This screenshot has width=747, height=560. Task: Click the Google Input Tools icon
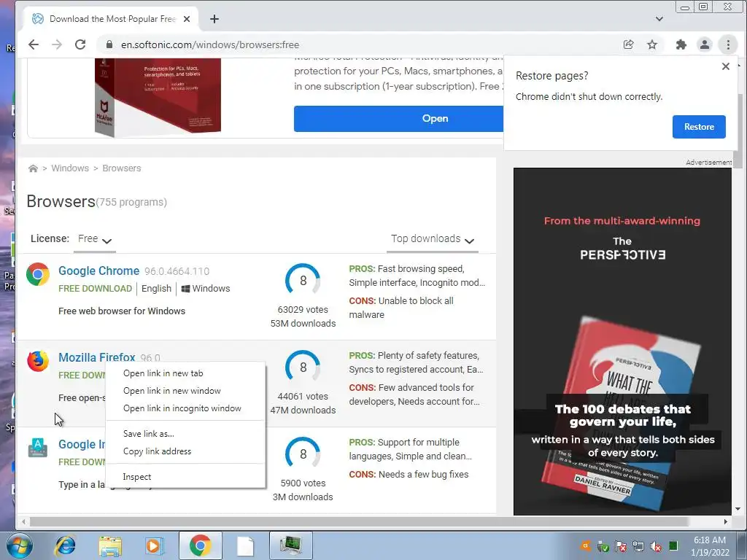38,448
